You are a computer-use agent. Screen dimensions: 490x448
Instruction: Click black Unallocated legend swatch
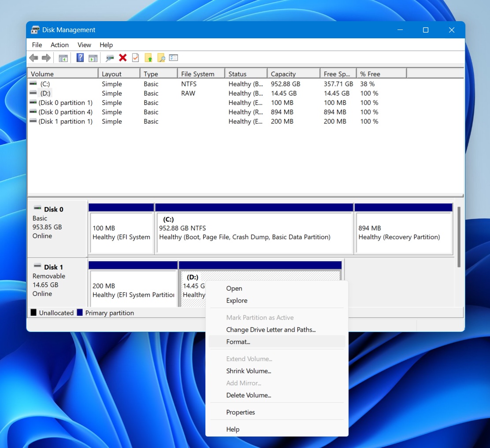(33, 312)
